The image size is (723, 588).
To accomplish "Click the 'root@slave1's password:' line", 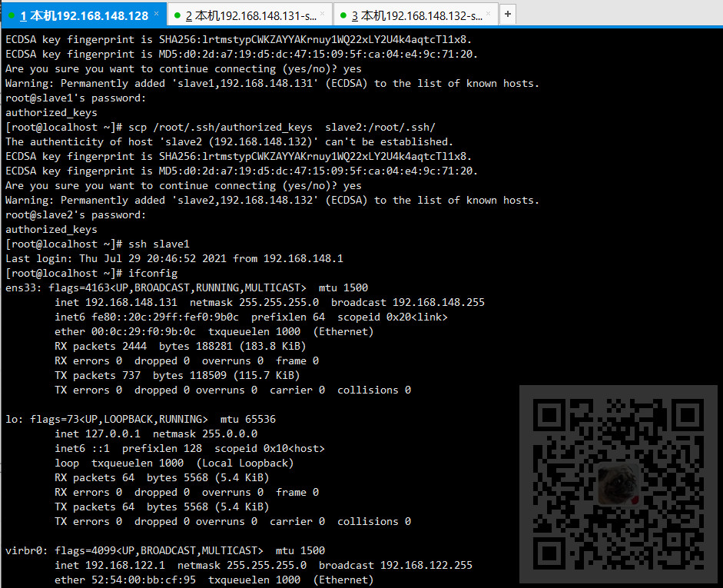I will [x=75, y=98].
